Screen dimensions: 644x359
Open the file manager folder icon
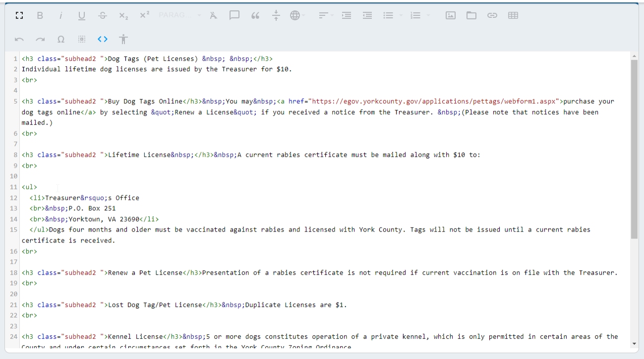tap(471, 15)
